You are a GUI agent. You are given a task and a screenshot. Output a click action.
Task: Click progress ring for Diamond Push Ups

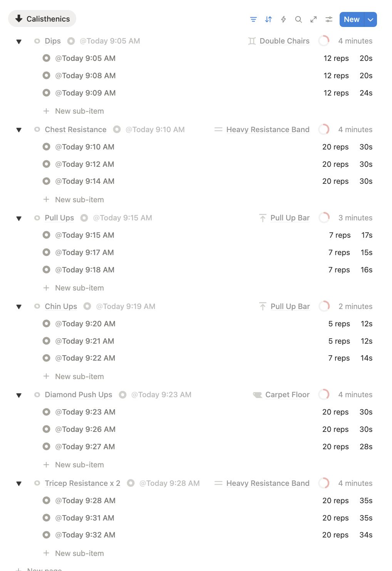324,395
